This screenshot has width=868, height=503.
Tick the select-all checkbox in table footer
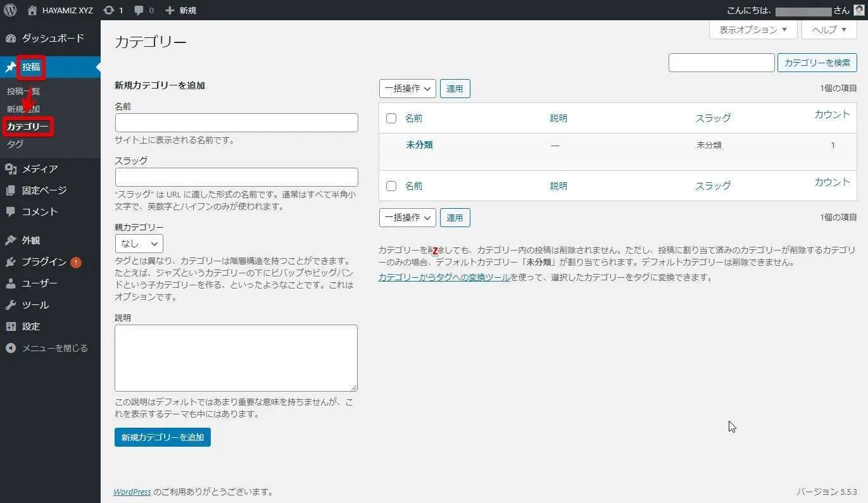(x=391, y=186)
